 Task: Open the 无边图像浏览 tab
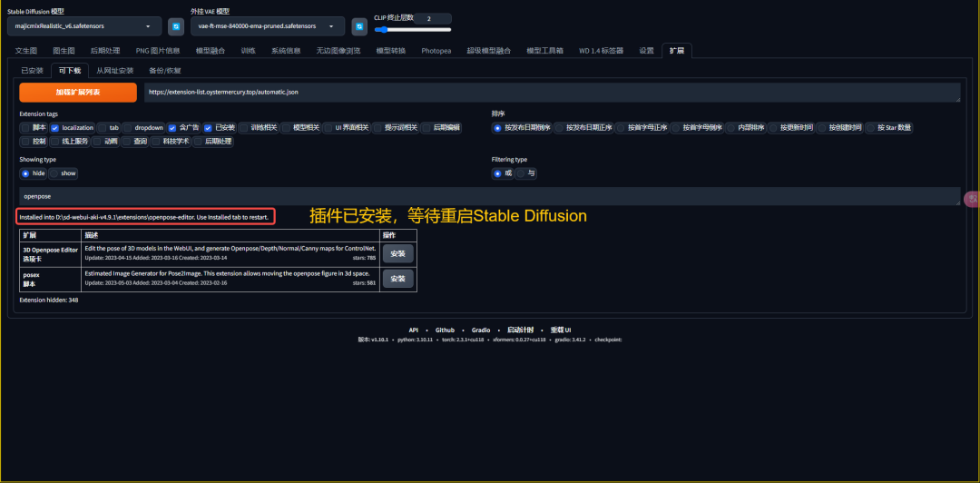[x=338, y=51]
